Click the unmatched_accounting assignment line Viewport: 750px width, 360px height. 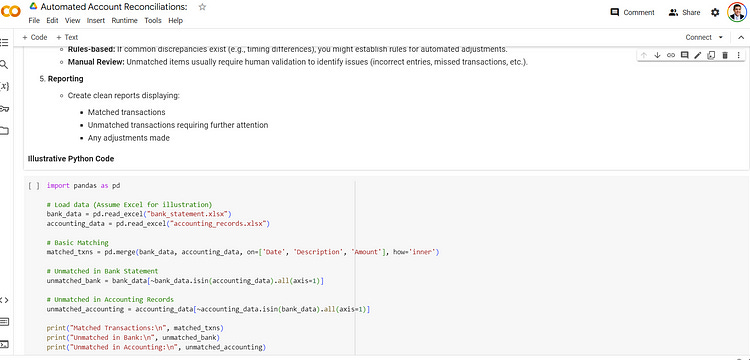(x=209, y=309)
